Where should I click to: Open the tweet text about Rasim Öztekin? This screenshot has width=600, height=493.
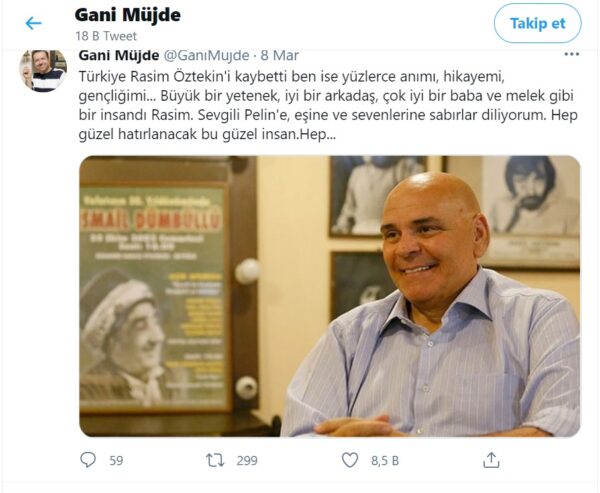click(328, 105)
